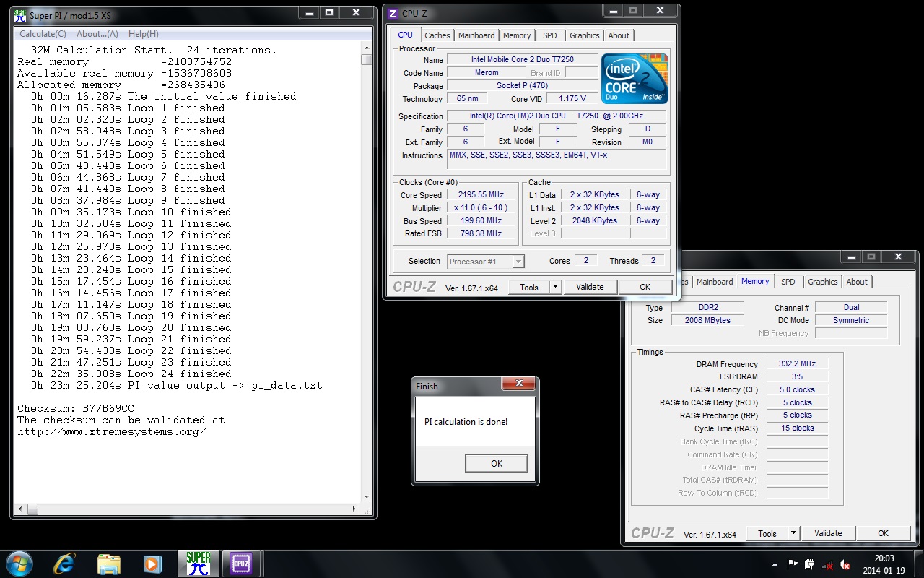Screen dimensions: 924x578
Task: Open the SPD tab in front CPU-Z
Action: coord(550,35)
